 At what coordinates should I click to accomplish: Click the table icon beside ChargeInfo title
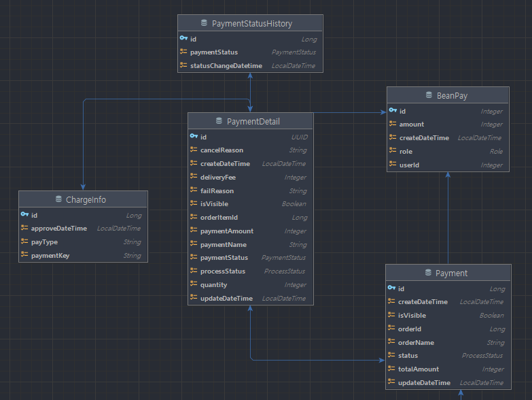(x=58, y=199)
